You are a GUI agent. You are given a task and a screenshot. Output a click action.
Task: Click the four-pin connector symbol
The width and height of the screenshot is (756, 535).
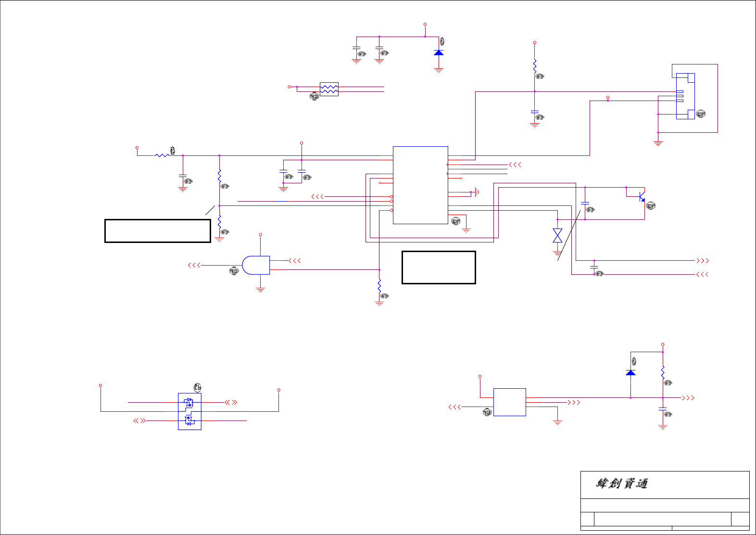pyautogui.click(x=685, y=96)
